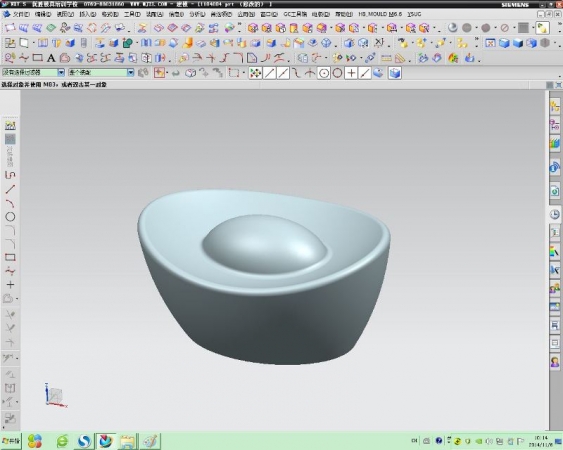Select the Rectangle sketch tool in left toolbar
Image resolution: width=563 pixels, height=450 pixels.
click(x=10, y=258)
